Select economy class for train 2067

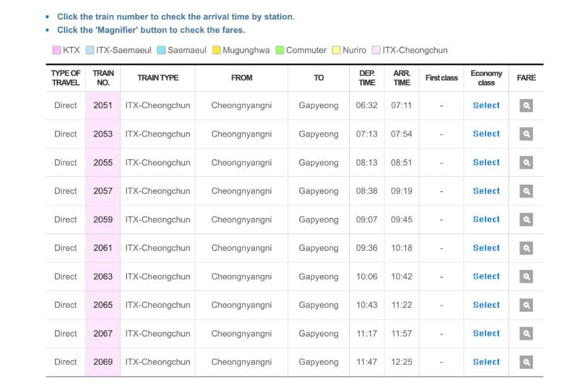click(486, 333)
